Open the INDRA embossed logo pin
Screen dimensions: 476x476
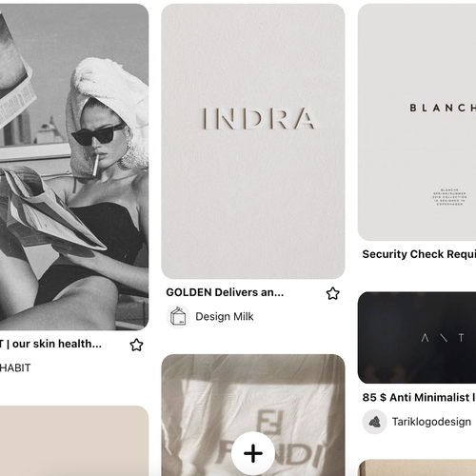pos(253,142)
